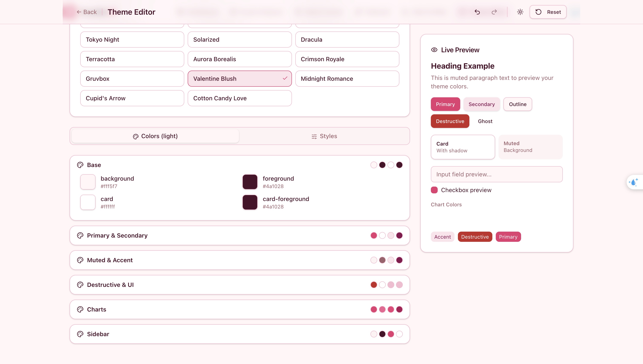Click the Input field preview box

tap(497, 174)
